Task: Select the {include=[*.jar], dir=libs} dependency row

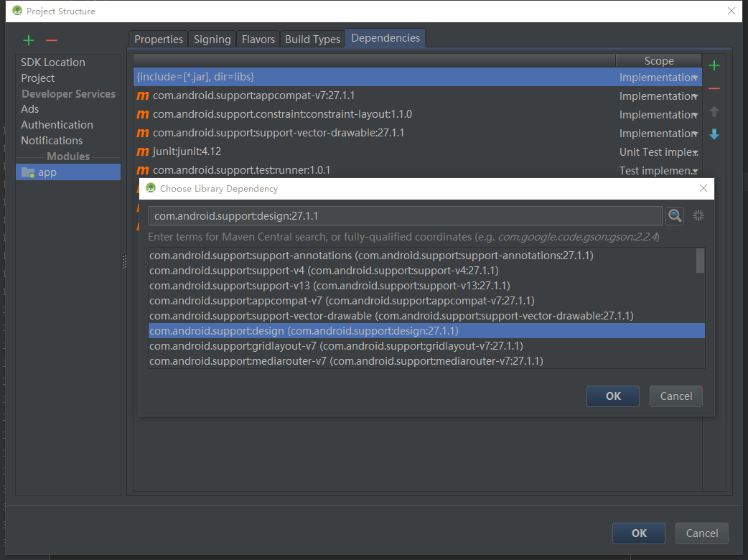Action: point(417,77)
